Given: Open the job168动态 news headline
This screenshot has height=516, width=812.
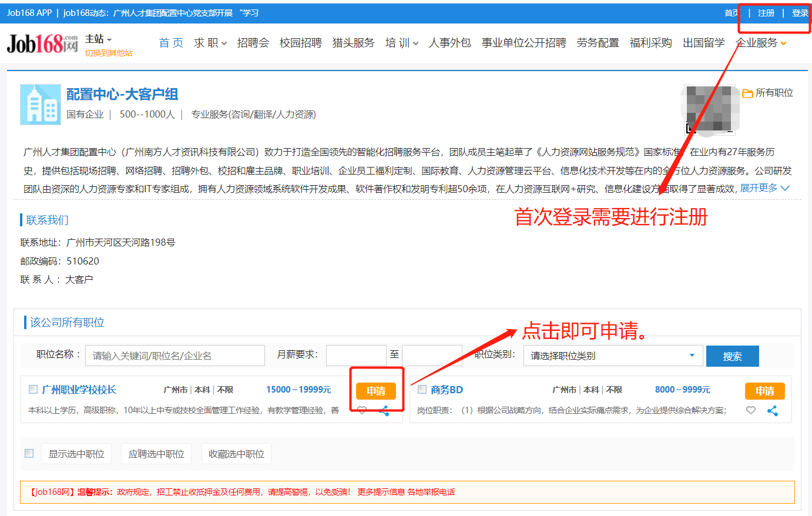Looking at the screenshot, I should (161, 13).
